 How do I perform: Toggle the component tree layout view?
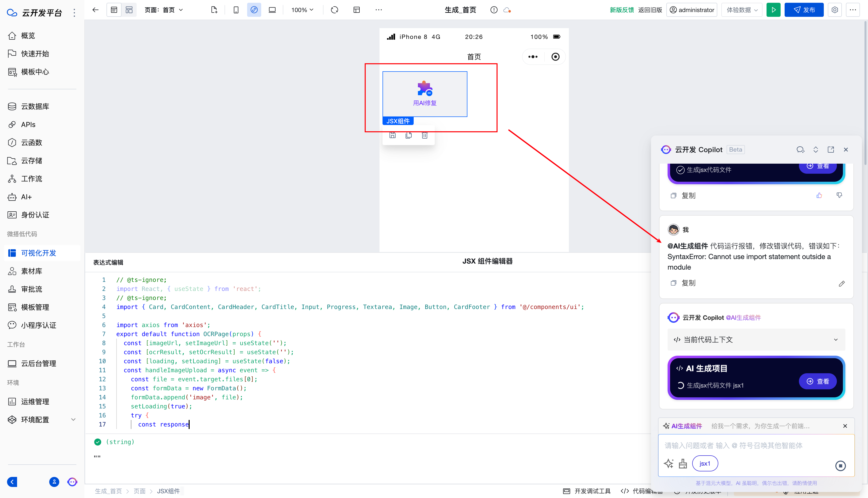[x=129, y=10]
